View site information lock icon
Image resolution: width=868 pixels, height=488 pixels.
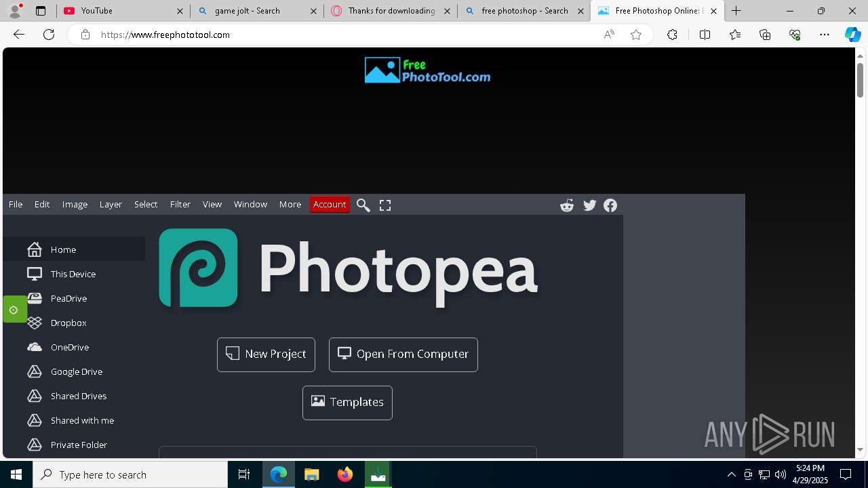coord(85,35)
